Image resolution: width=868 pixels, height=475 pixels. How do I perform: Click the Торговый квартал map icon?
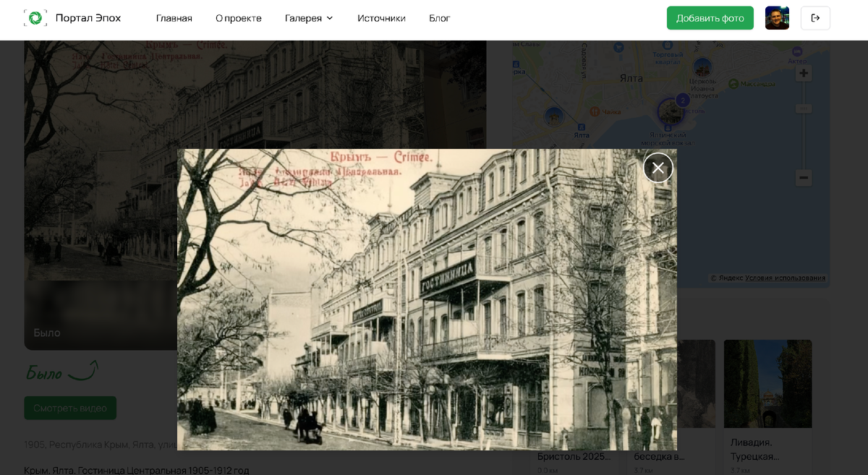pos(668,45)
